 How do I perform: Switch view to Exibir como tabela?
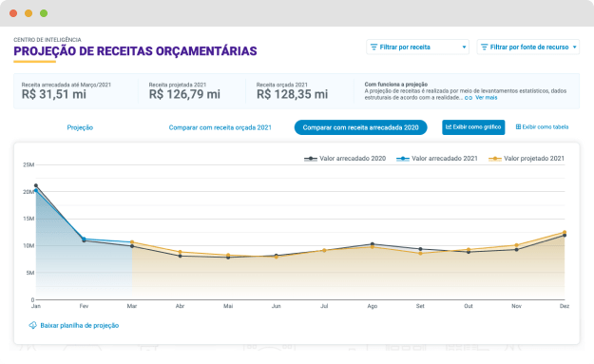542,127
